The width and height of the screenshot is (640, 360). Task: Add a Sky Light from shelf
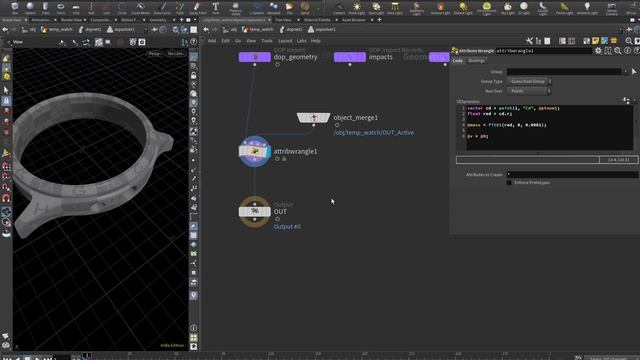coord(507,7)
